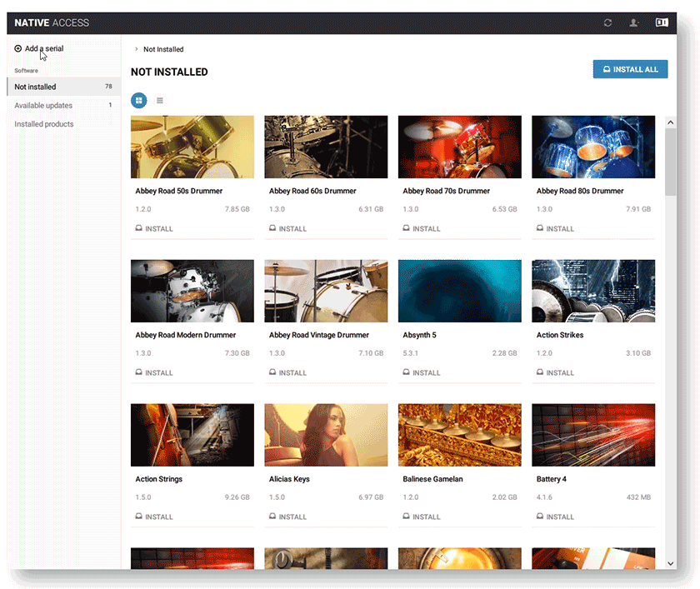
Task: Click the Battery 4 title
Action: (x=552, y=479)
